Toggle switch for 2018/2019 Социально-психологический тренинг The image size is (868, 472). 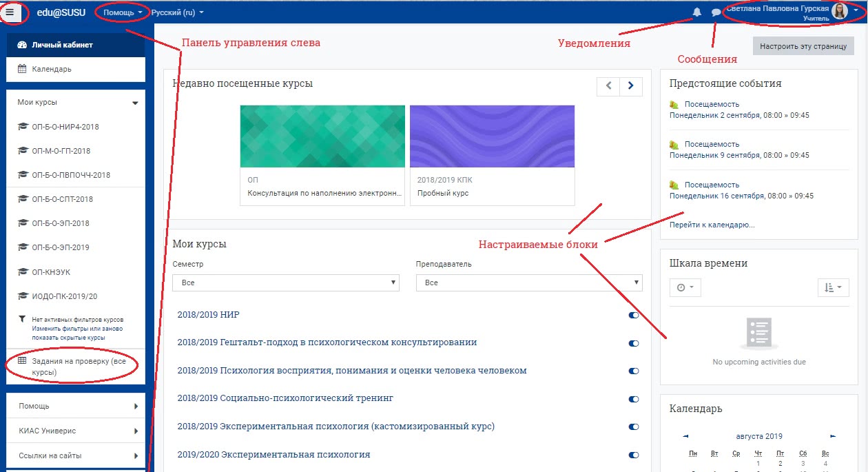pos(634,399)
